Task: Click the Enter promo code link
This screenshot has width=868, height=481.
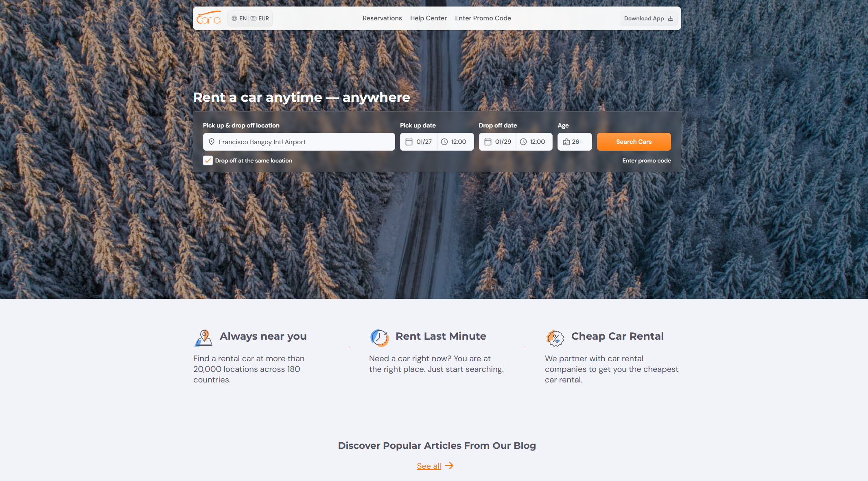Action: point(647,160)
